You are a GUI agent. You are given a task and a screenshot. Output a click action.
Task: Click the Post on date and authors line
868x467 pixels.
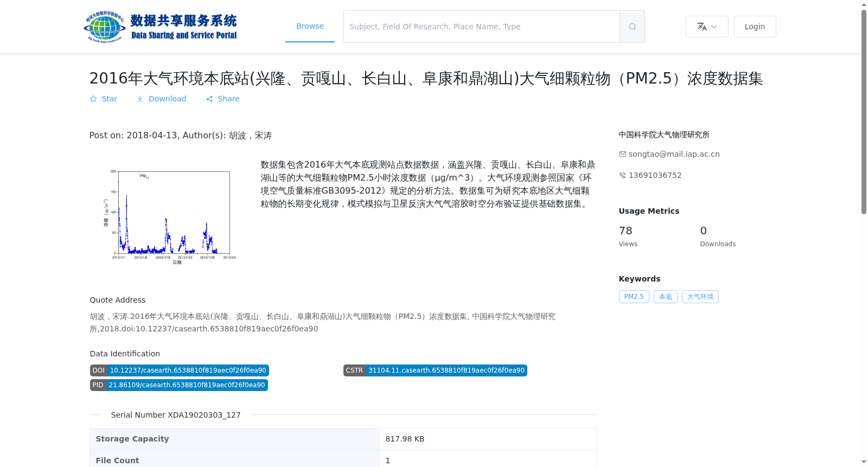(181, 135)
